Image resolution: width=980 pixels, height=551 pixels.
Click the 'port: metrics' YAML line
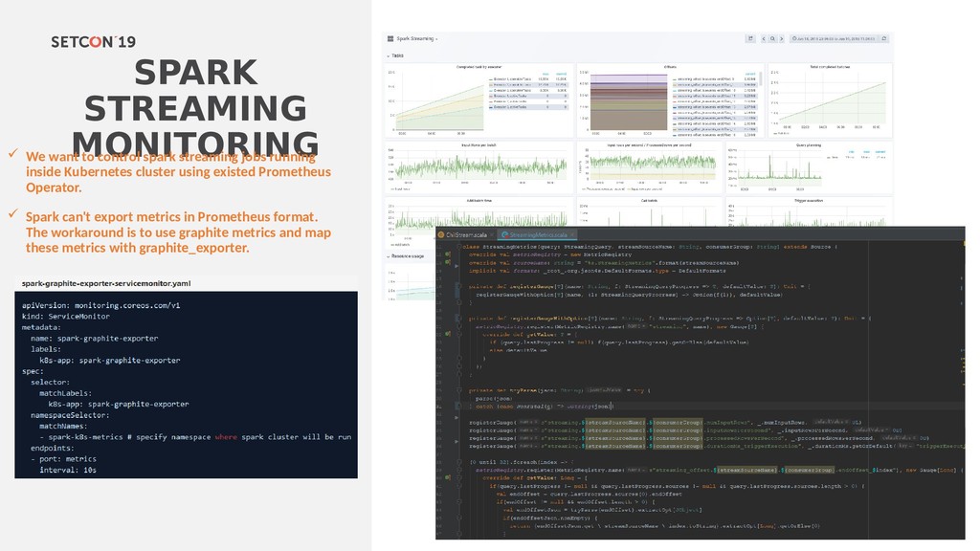pos(64,459)
